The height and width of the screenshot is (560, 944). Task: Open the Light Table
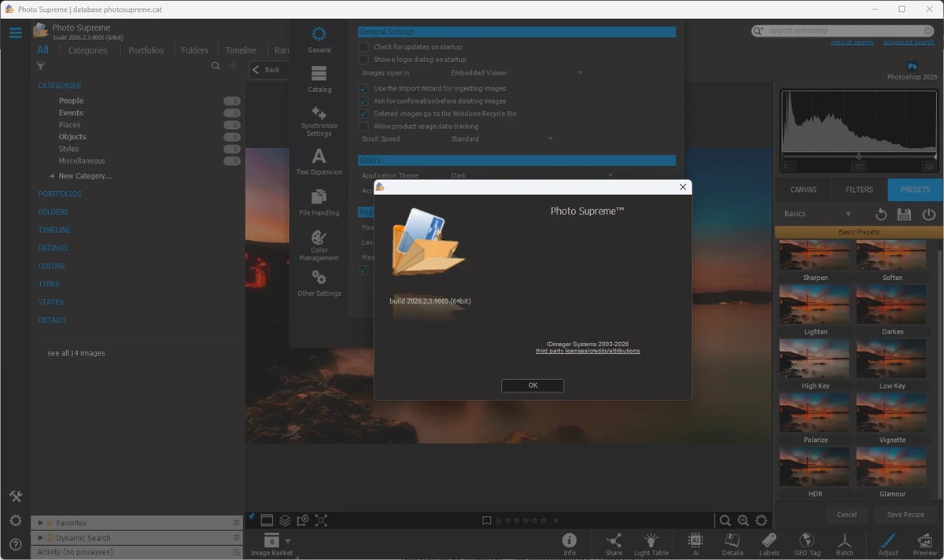tap(651, 544)
